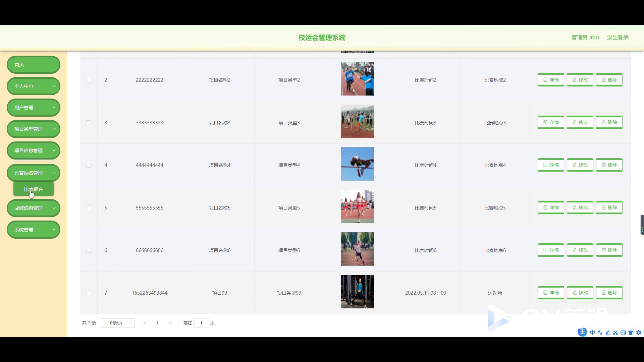
Task: Select the row 4 checkbox
Action: point(89,165)
